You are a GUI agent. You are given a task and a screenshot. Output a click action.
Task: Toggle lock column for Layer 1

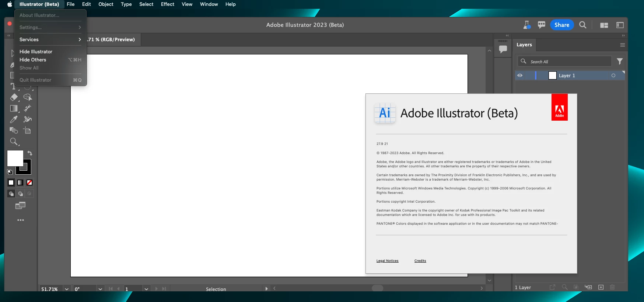529,75
